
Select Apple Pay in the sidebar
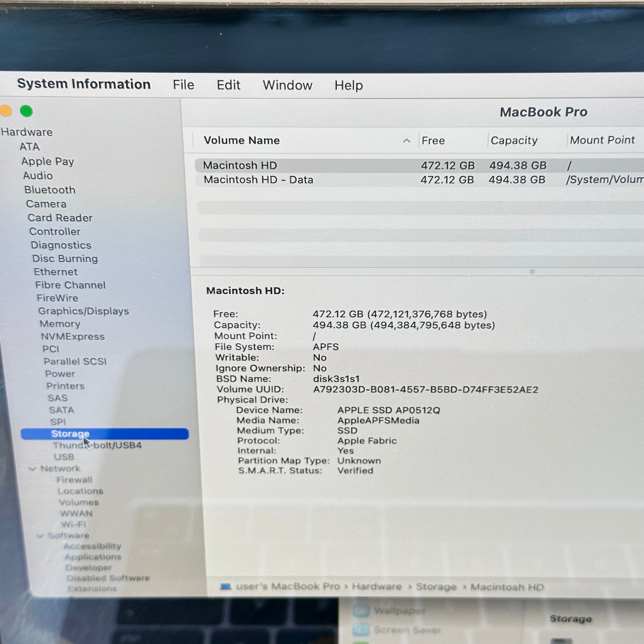pyautogui.click(x=48, y=161)
